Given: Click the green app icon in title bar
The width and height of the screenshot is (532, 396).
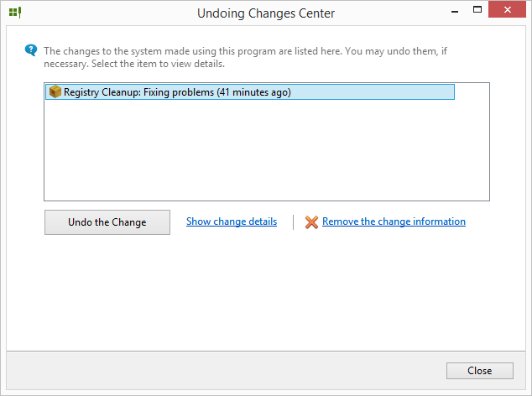Looking at the screenshot, I should pyautogui.click(x=14, y=13).
